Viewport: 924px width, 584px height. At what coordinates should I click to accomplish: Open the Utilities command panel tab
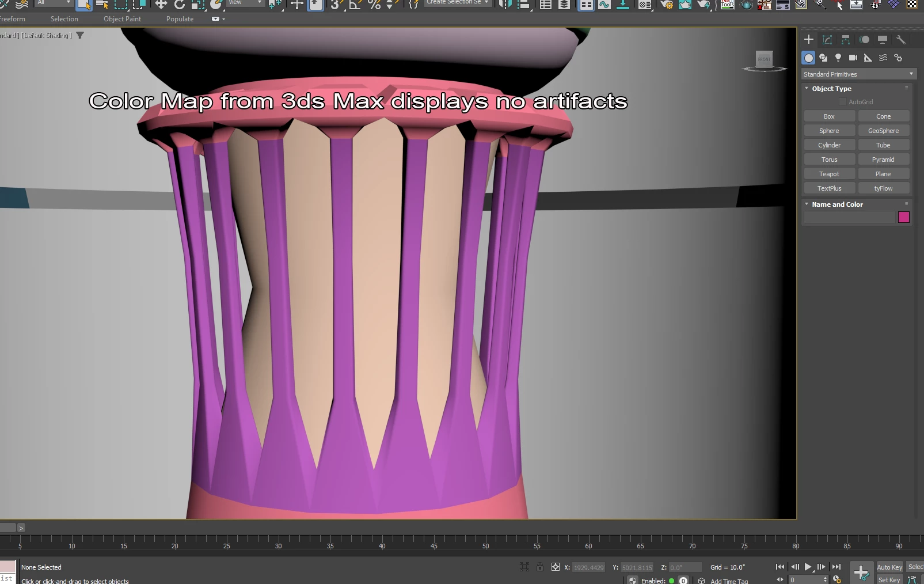(901, 39)
